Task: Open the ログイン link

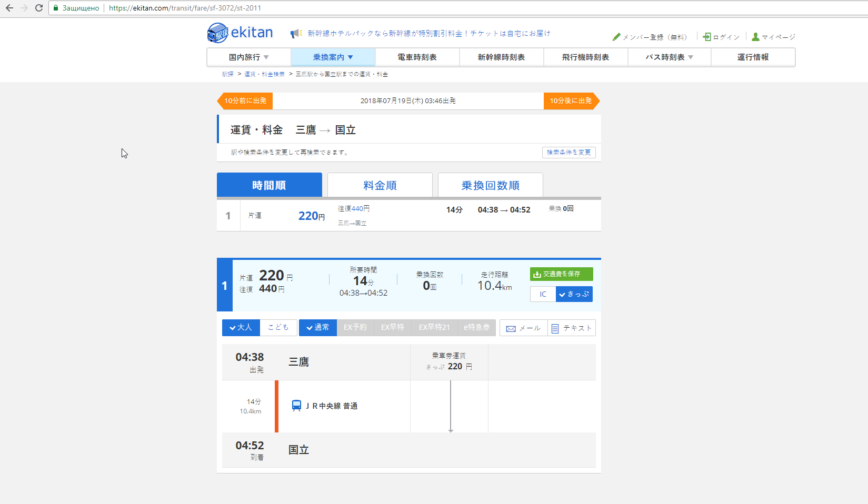Action: [726, 37]
